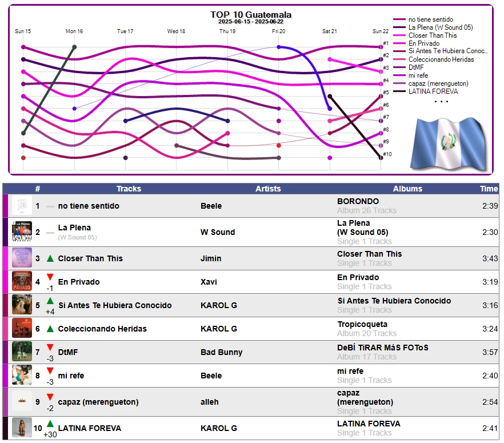Screen dimensions: 504x443
Task: Select the Tracks column header
Action: tap(129, 189)
